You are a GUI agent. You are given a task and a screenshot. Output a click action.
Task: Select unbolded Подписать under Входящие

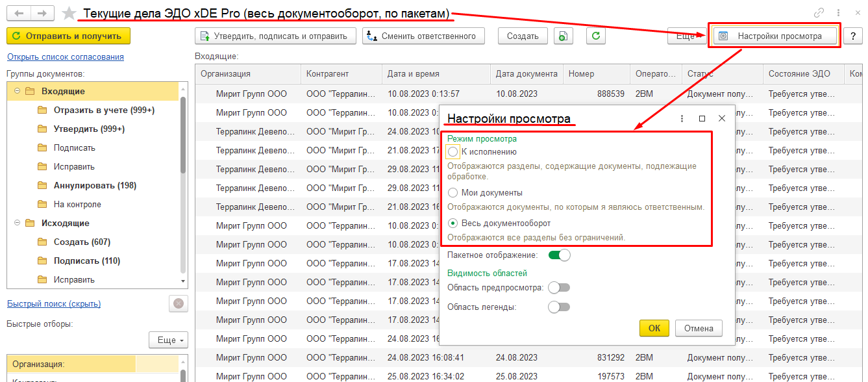[x=75, y=148]
